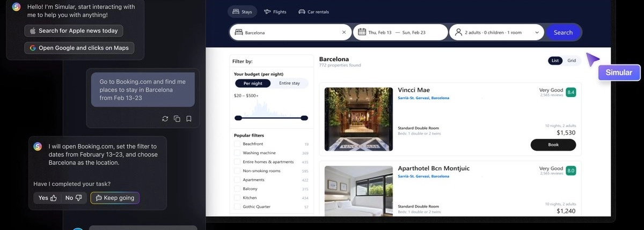This screenshot has height=230, width=644.
Task: Open Vincci Mae Sarrià-St. Gervasi location link
Action: click(423, 98)
